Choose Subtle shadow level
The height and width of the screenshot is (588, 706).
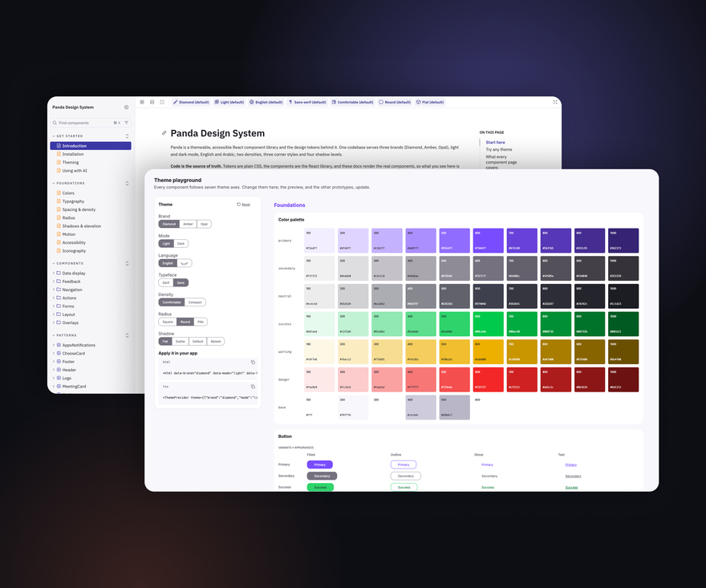click(180, 341)
